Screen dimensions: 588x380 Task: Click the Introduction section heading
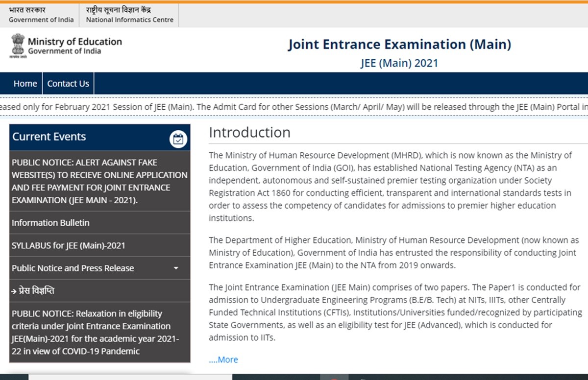click(249, 133)
